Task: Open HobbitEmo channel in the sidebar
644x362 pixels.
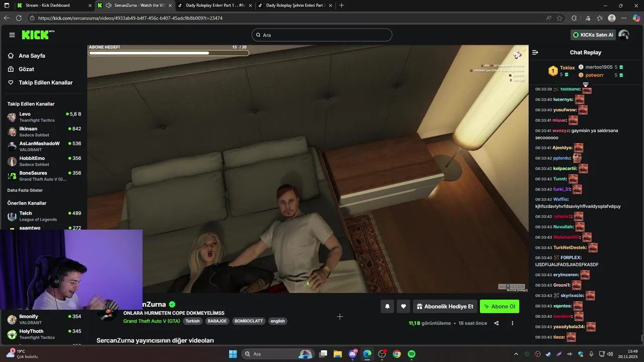Action: coord(44,161)
